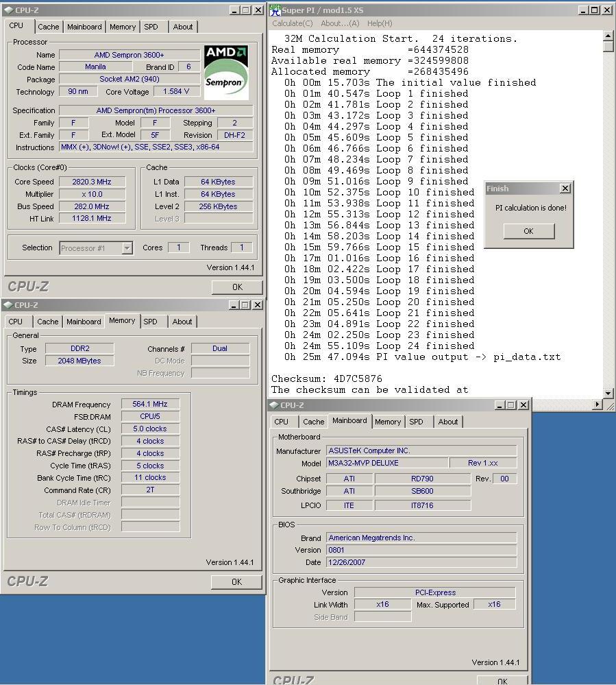Click the BIOS Date 12/26/2007 field
Image resolution: width=616 pixels, height=685 pixels.
click(421, 562)
